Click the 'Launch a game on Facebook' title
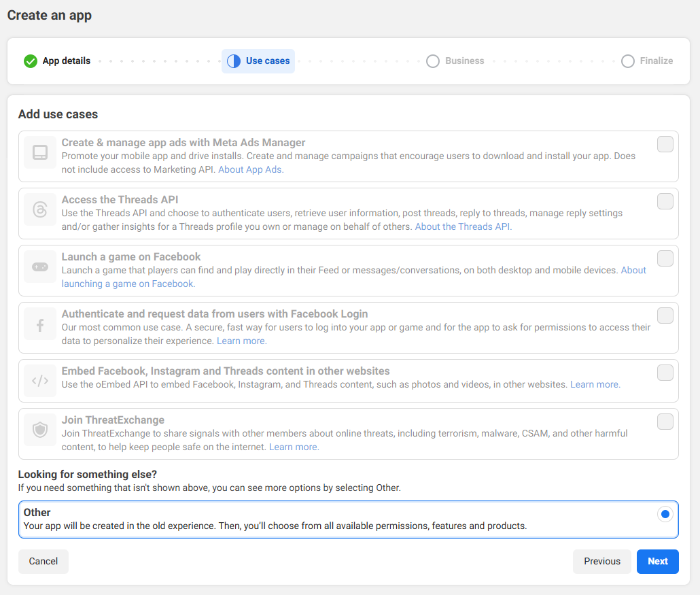 point(131,257)
